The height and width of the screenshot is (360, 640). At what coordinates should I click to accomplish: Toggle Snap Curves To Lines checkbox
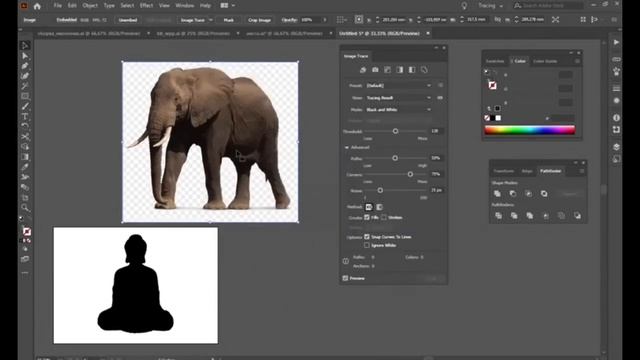[x=367, y=237]
